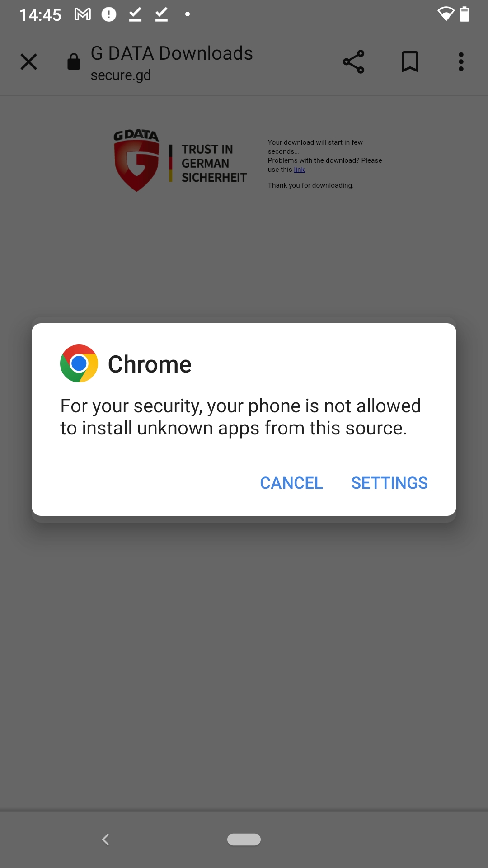Tap the clock showing 14:45
Viewport: 488px width, 868px height.
pos(41,14)
